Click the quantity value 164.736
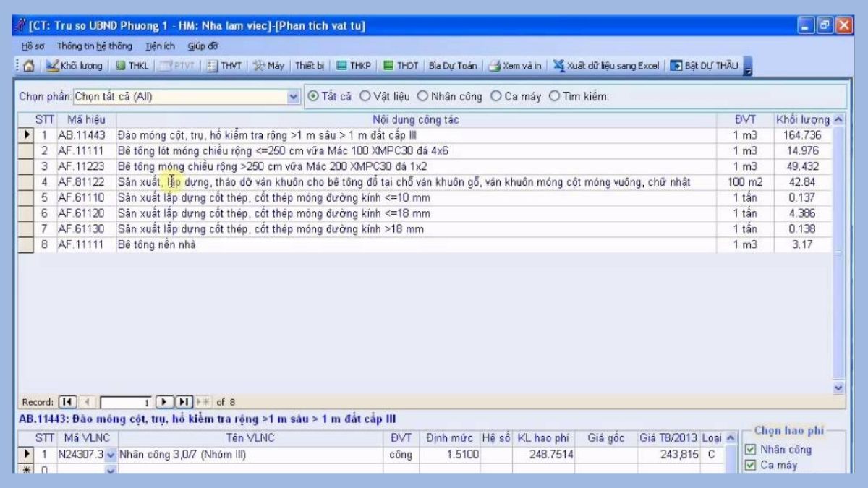This screenshot has height=488, width=868. click(x=802, y=134)
